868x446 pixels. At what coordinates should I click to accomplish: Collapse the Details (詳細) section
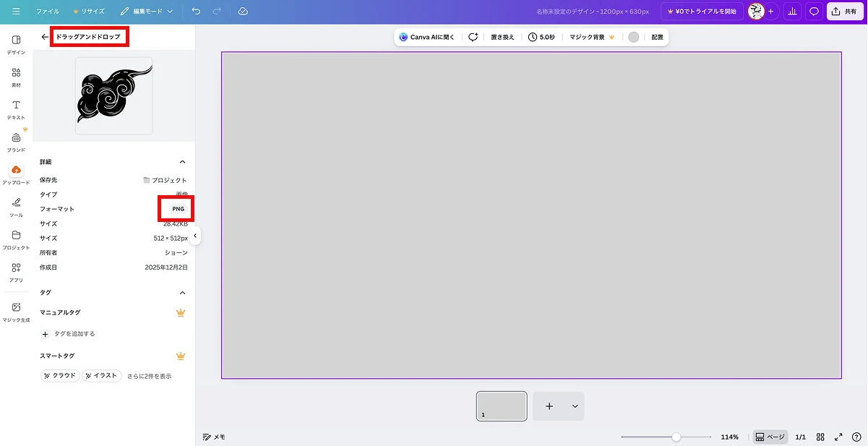(x=182, y=162)
